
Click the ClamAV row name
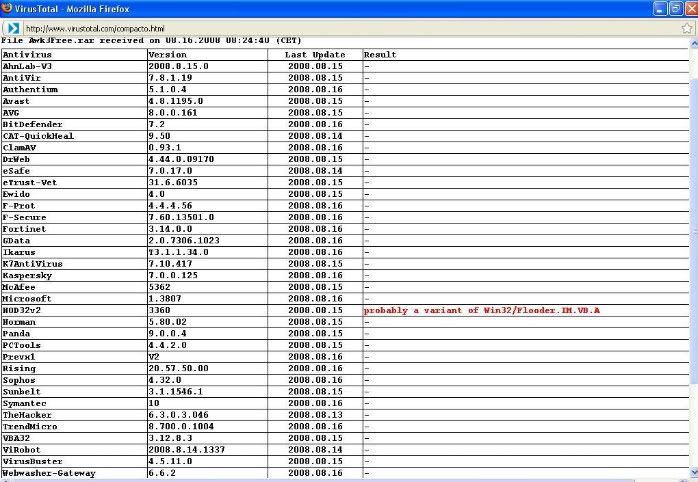pos(19,147)
